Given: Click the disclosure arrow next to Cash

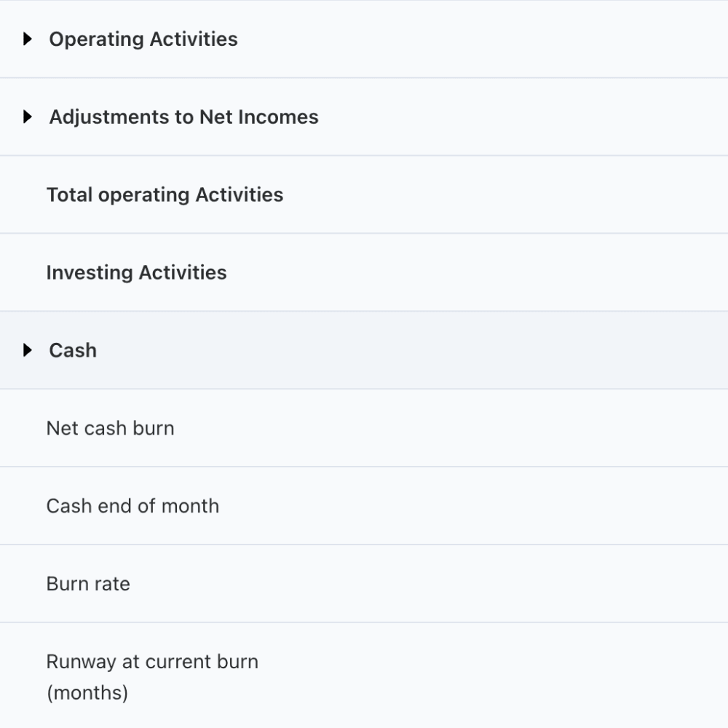Looking at the screenshot, I should click(28, 350).
